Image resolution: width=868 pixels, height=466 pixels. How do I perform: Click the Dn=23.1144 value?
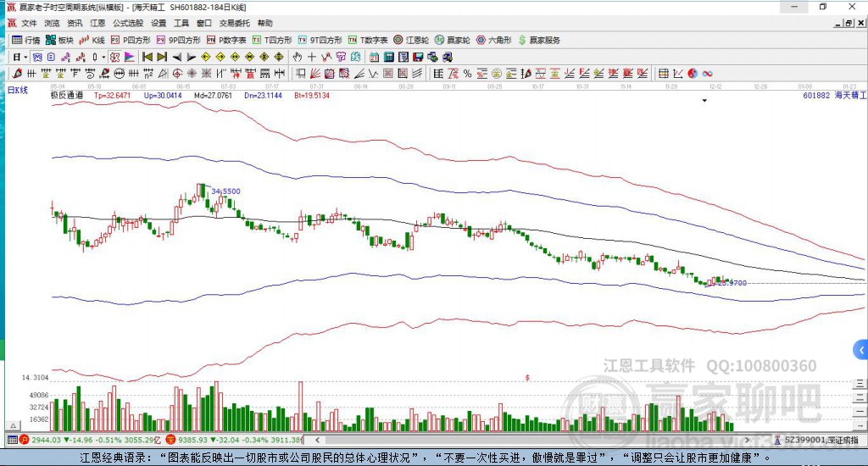263,96
